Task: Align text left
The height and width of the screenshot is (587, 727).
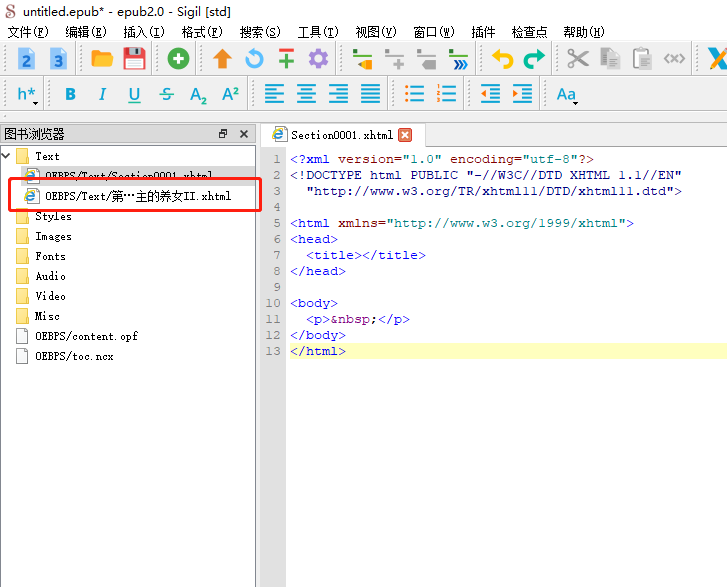Action: click(x=274, y=94)
